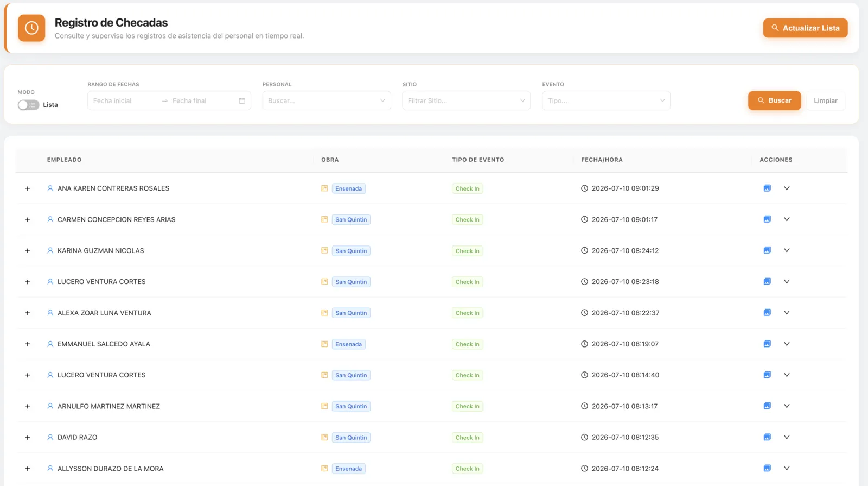Open photo icon for ALEXA ZOAR LUNA VENTURA
The image size is (868, 486).
(767, 313)
